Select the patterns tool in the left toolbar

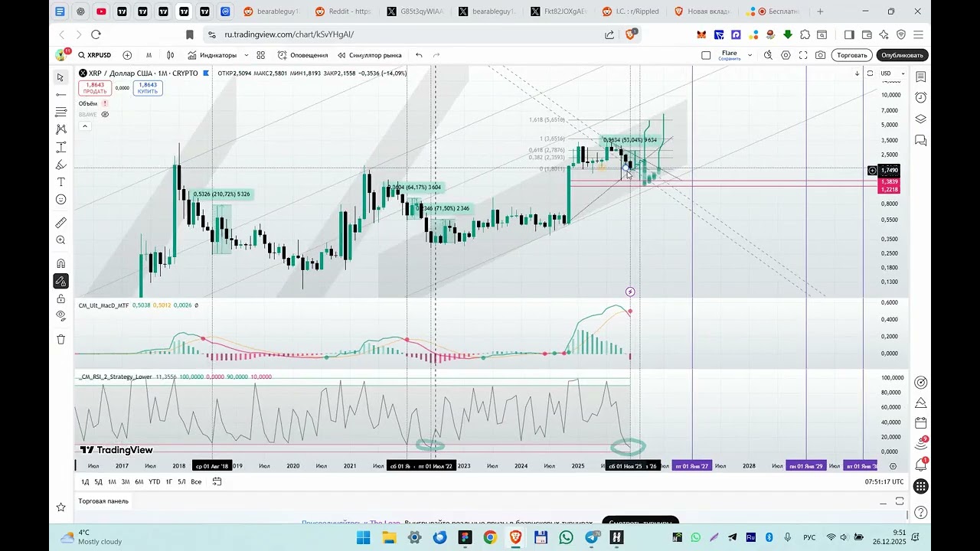tap(60, 129)
